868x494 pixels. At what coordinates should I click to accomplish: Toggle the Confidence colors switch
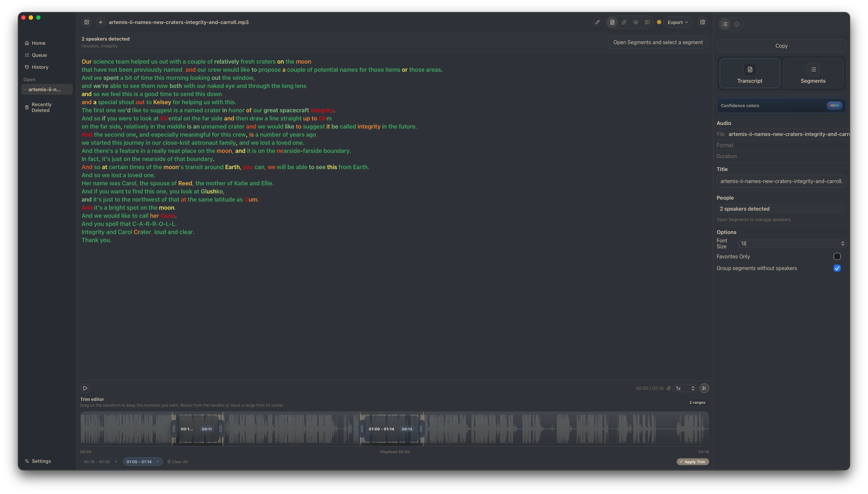coord(834,105)
